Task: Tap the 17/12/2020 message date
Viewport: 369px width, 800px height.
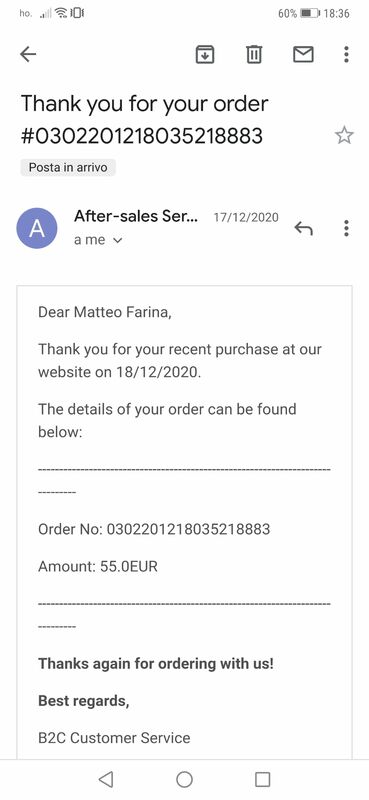Action: (246, 217)
